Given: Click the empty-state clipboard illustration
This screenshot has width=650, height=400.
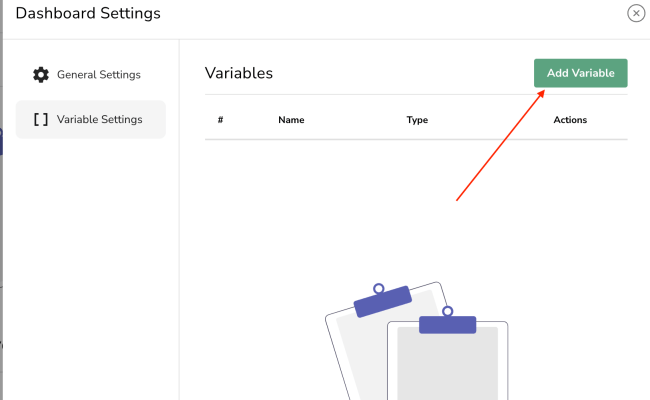Looking at the screenshot, I should tap(417, 341).
